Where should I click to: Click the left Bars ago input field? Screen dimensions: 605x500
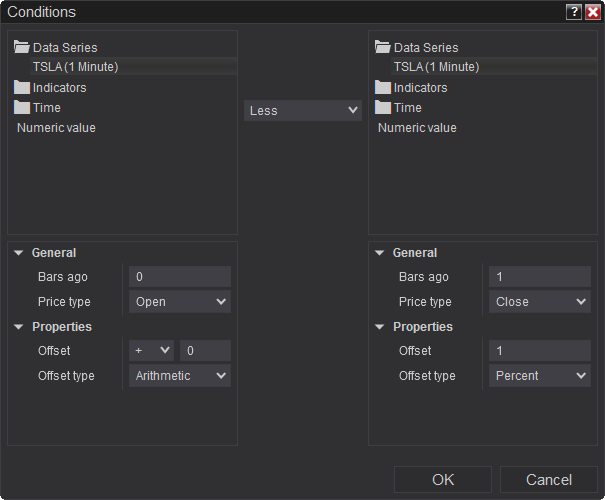coord(180,277)
